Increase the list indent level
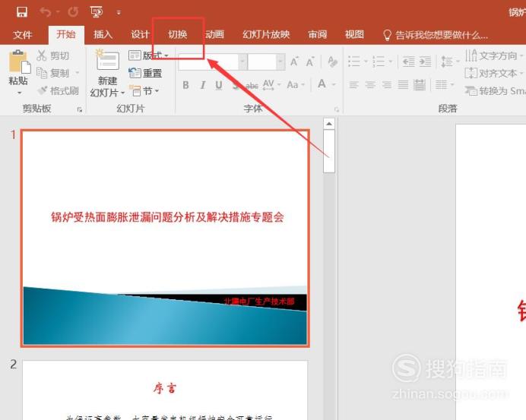 click(426, 62)
